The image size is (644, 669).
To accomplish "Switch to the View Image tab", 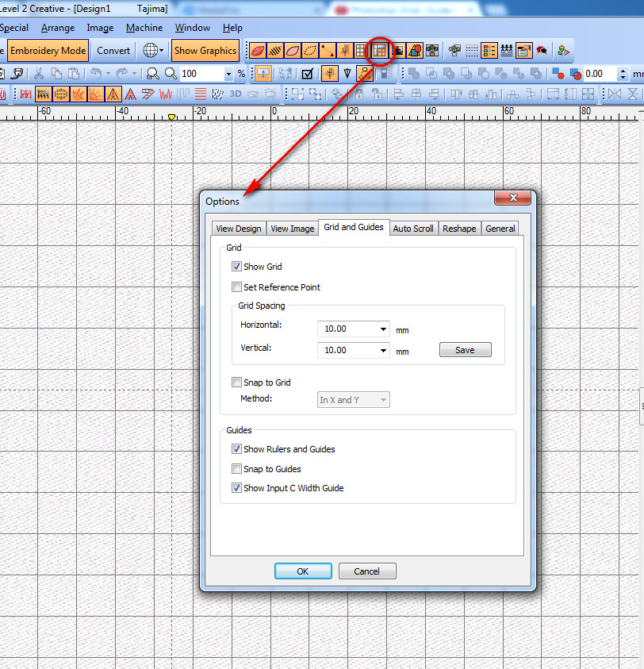I will (x=293, y=229).
